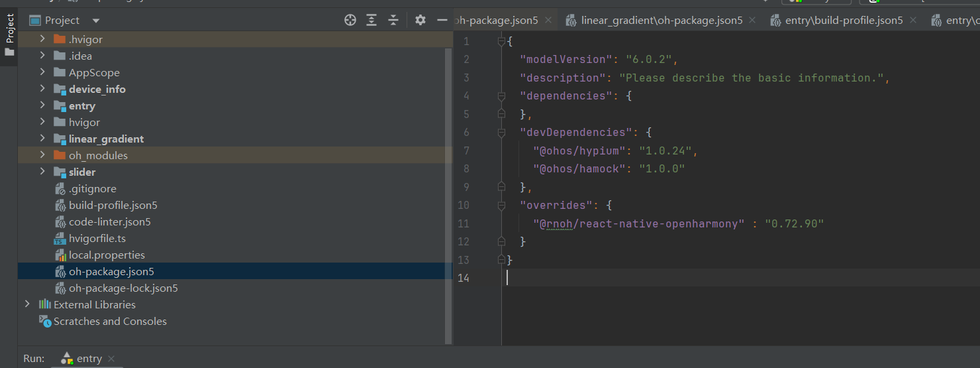This screenshot has height=368, width=980.
Task: Expand the entry module folder
Action: [42, 105]
